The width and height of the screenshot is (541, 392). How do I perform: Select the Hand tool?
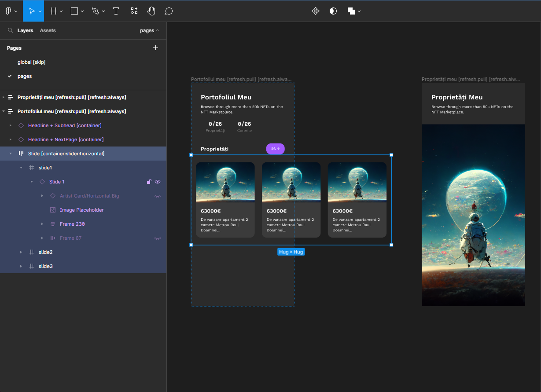(x=151, y=11)
